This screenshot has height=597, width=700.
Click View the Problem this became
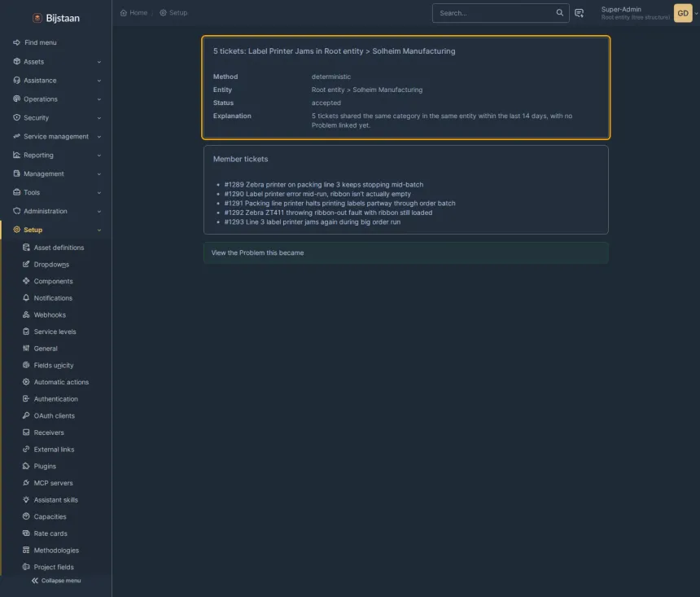257,252
